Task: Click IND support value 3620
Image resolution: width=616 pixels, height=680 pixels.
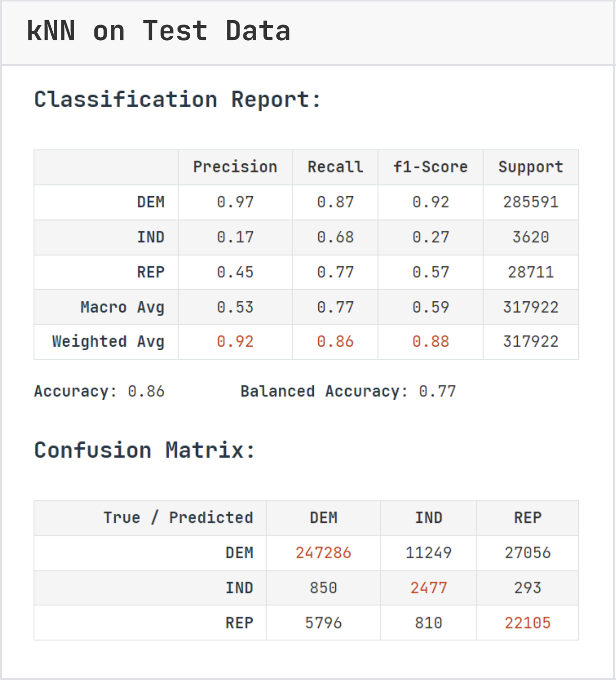Action: pyautogui.click(x=531, y=237)
